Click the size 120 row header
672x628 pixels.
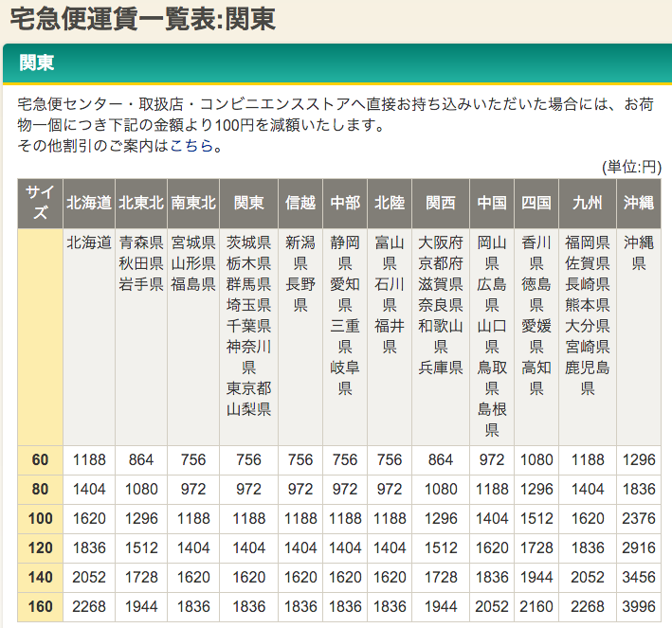coord(40,547)
